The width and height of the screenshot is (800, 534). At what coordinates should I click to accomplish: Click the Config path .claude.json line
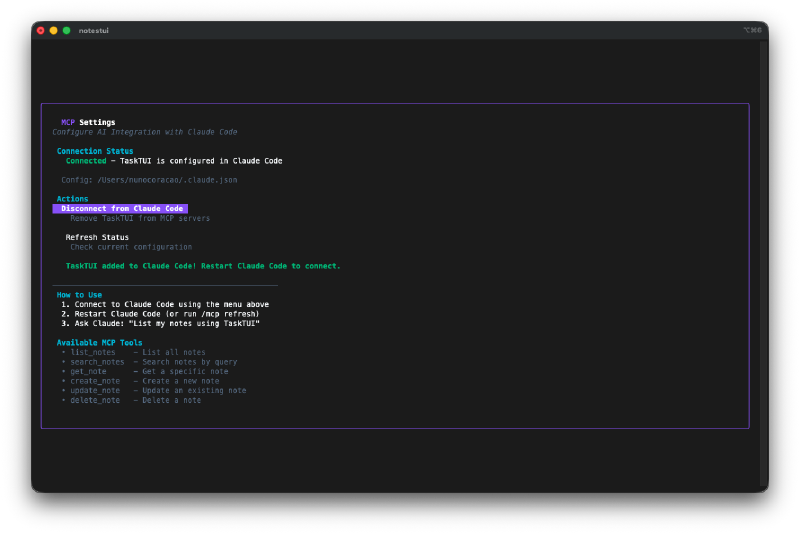(149, 180)
